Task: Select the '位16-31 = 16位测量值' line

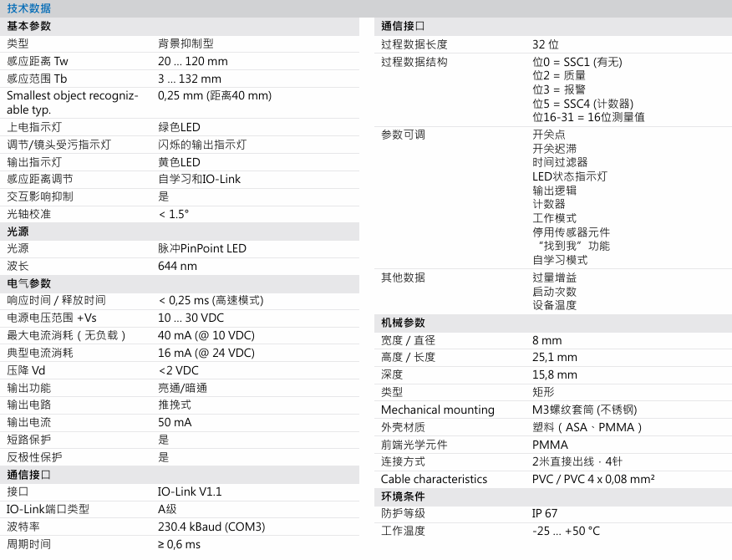Action: click(x=588, y=117)
